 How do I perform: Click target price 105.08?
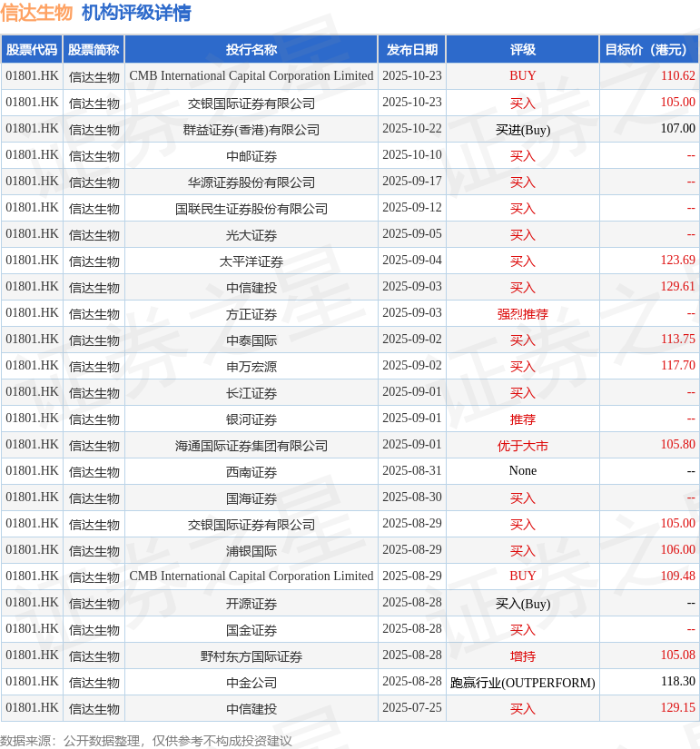point(677,655)
